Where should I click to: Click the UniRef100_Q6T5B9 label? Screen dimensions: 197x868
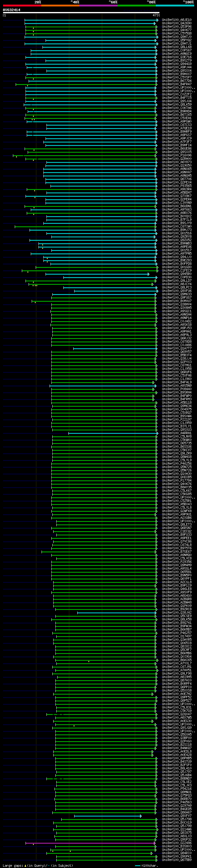pos(177,860)
